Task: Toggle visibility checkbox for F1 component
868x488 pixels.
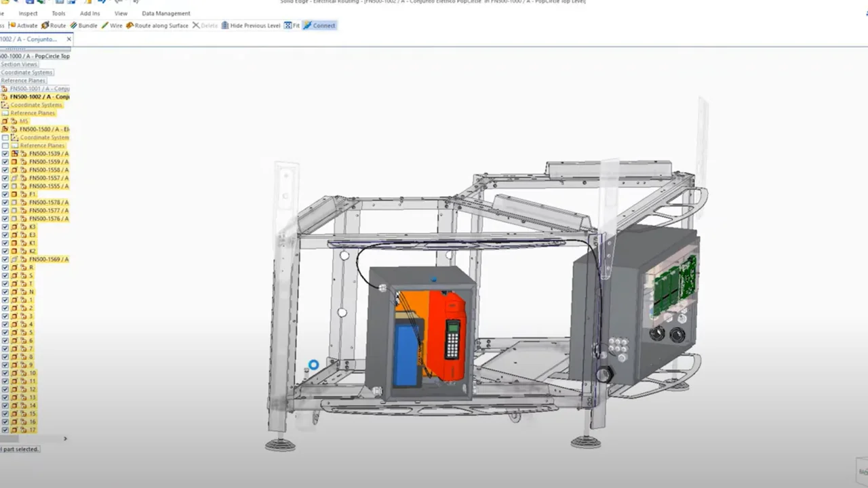Action: pyautogui.click(x=5, y=195)
